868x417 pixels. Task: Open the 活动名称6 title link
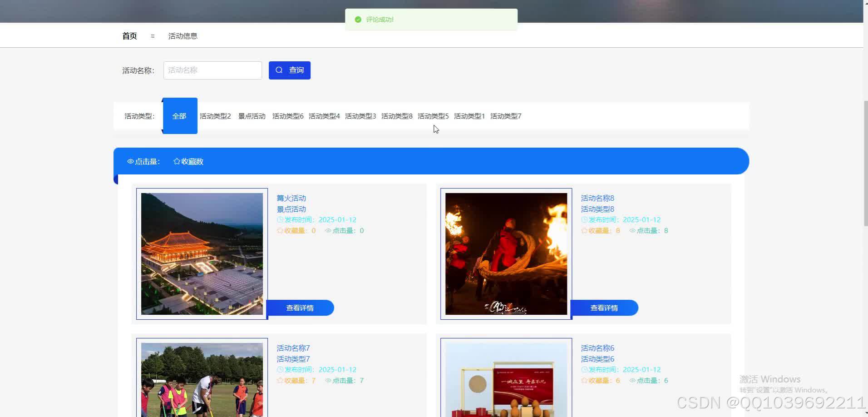click(x=597, y=348)
